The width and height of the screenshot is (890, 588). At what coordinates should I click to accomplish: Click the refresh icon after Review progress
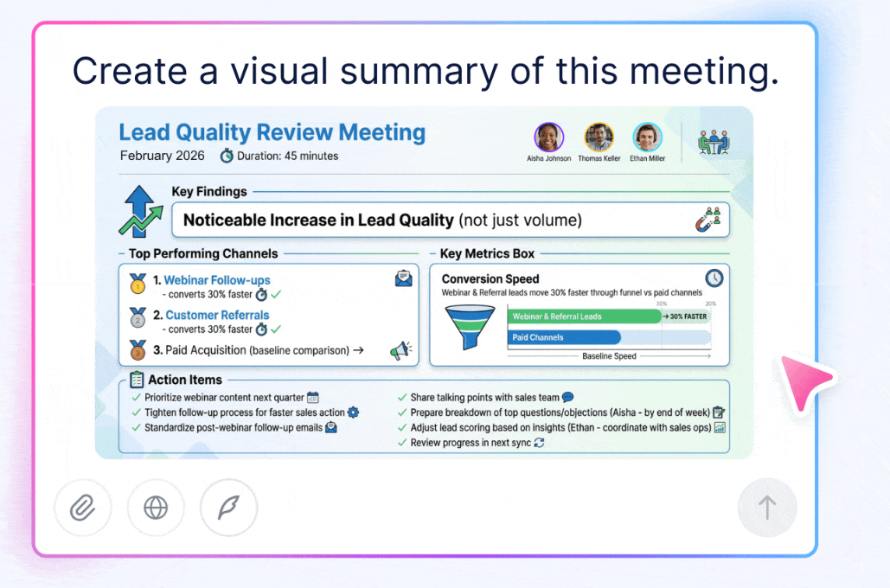(539, 443)
